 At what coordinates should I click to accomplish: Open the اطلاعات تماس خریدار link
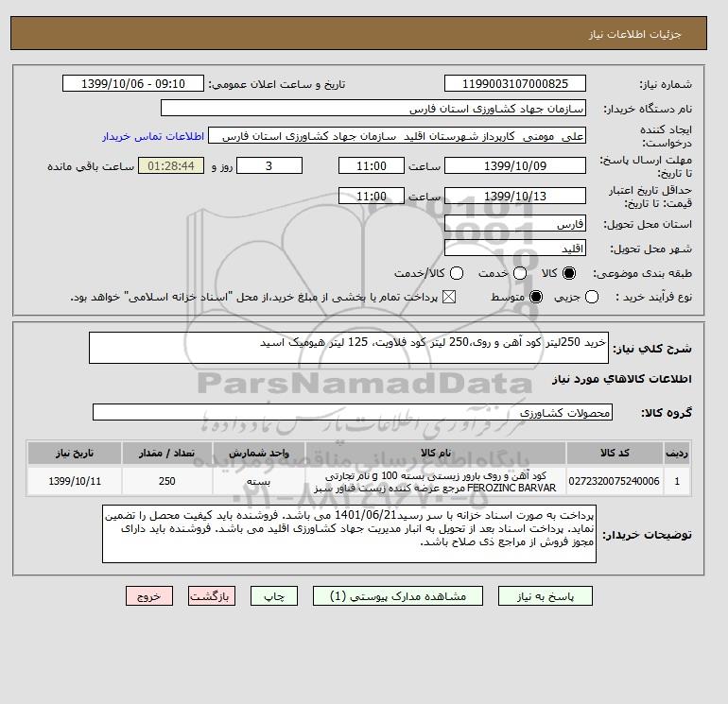pyautogui.click(x=153, y=136)
